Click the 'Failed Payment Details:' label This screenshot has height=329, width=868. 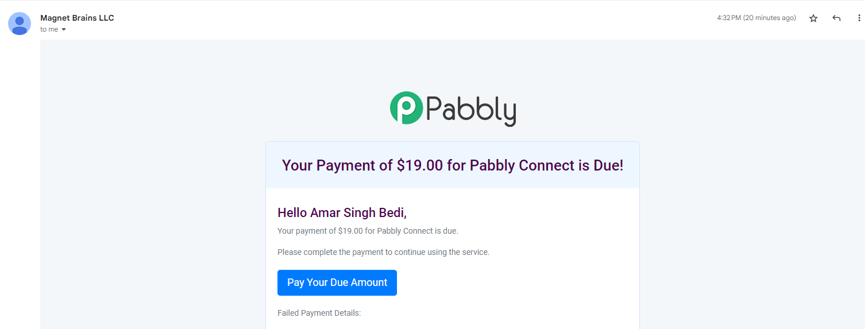[319, 313]
